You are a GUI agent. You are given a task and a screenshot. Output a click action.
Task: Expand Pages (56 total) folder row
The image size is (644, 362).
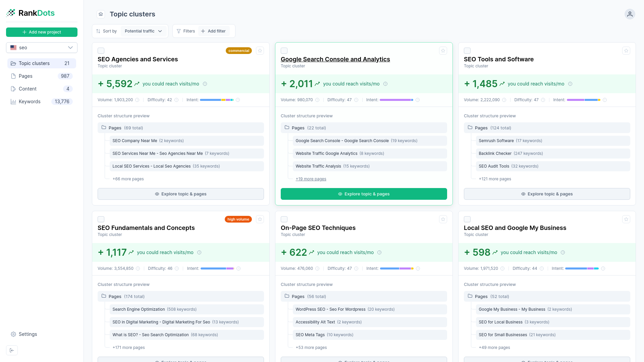point(364,296)
